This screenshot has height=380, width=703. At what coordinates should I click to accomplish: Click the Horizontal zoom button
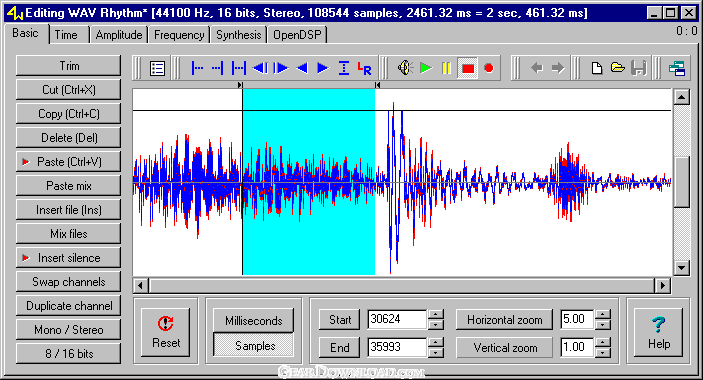[x=504, y=320]
